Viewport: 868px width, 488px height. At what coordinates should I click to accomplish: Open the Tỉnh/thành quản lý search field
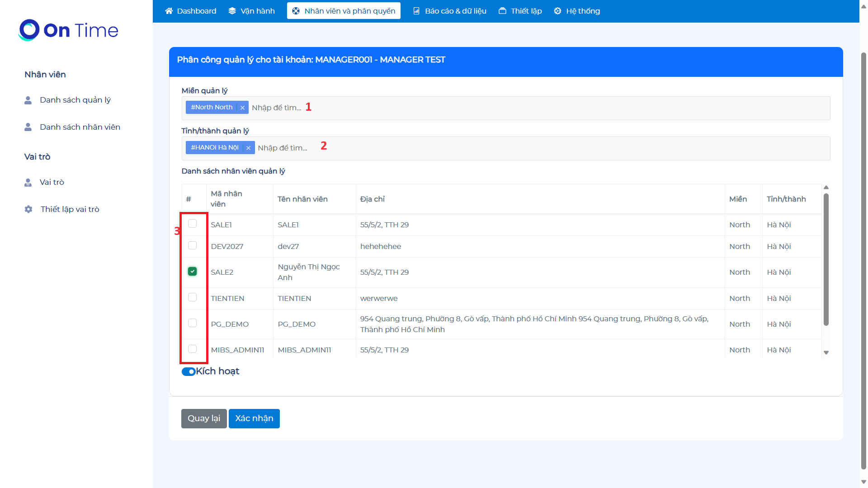click(x=282, y=148)
